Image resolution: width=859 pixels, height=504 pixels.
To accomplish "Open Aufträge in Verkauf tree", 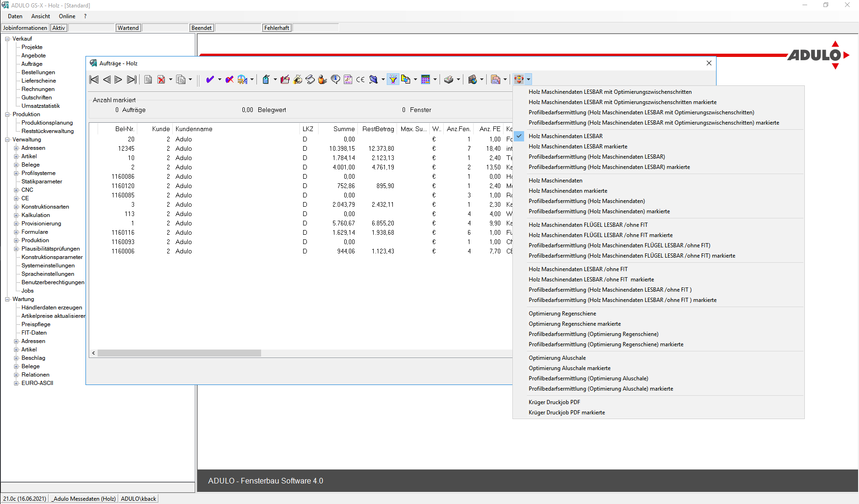I will tap(32, 64).
